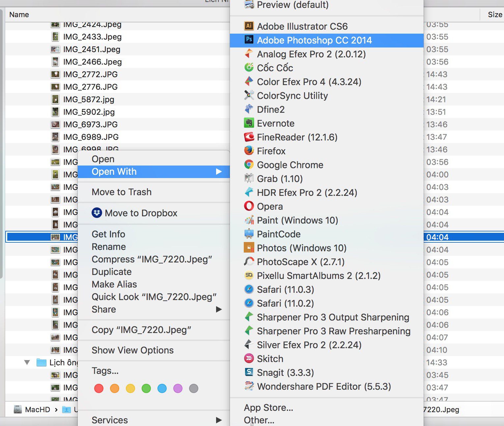Screen dimensions: 504x426
Task: Select Rename in the context menu
Action: coord(154,247)
